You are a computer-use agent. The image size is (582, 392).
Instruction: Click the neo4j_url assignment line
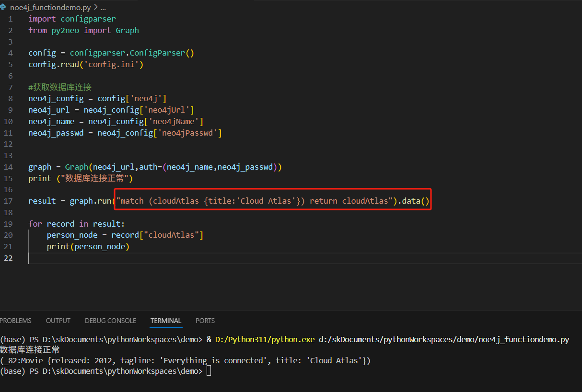point(111,110)
